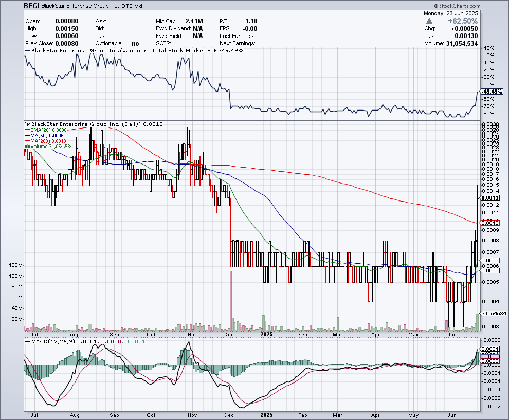Click the relative strength legend vs Vanguard ETF
The width and height of the screenshot is (509, 420).
134,50
